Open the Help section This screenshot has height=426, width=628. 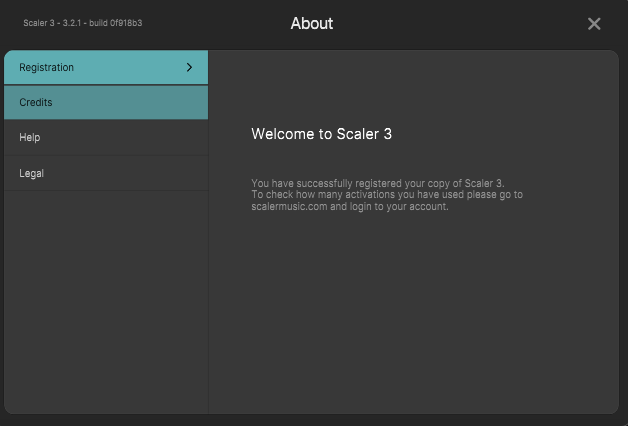(x=106, y=137)
